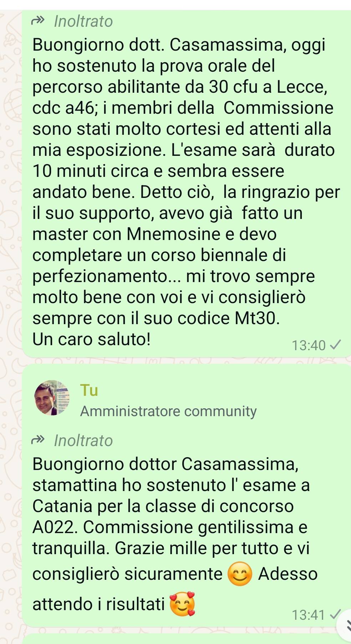Tap the single check mark next to 13:40
The width and height of the screenshot is (351, 644).
click(335, 345)
